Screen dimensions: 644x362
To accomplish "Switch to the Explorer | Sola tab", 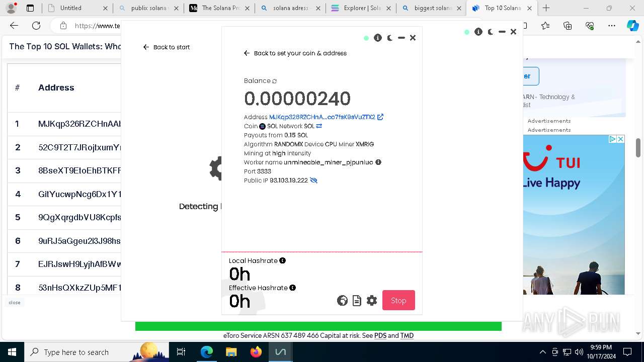I will [360, 8].
